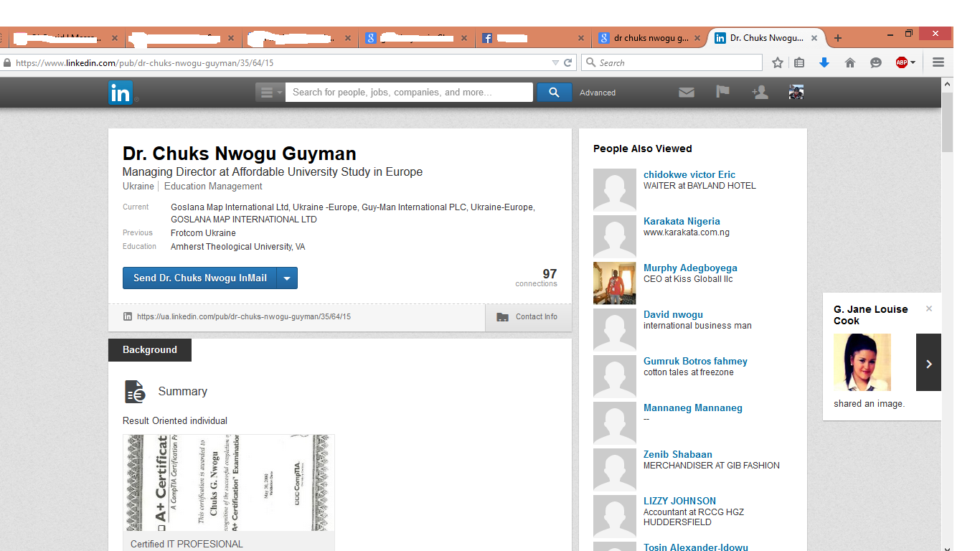Image resolution: width=980 pixels, height=551 pixels.
Task: Select 'Education Management' industry text
Action: pyautogui.click(x=213, y=187)
